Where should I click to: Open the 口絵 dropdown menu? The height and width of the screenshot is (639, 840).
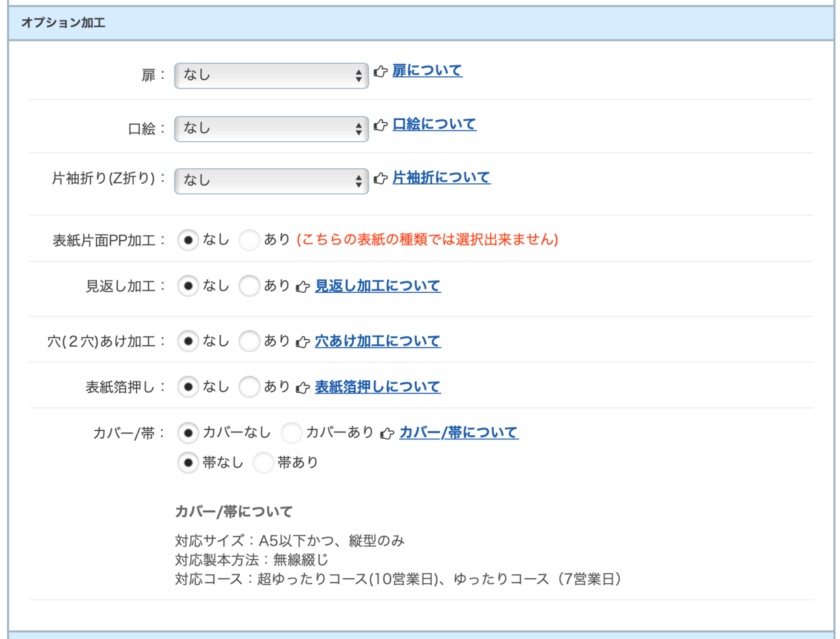(270, 128)
